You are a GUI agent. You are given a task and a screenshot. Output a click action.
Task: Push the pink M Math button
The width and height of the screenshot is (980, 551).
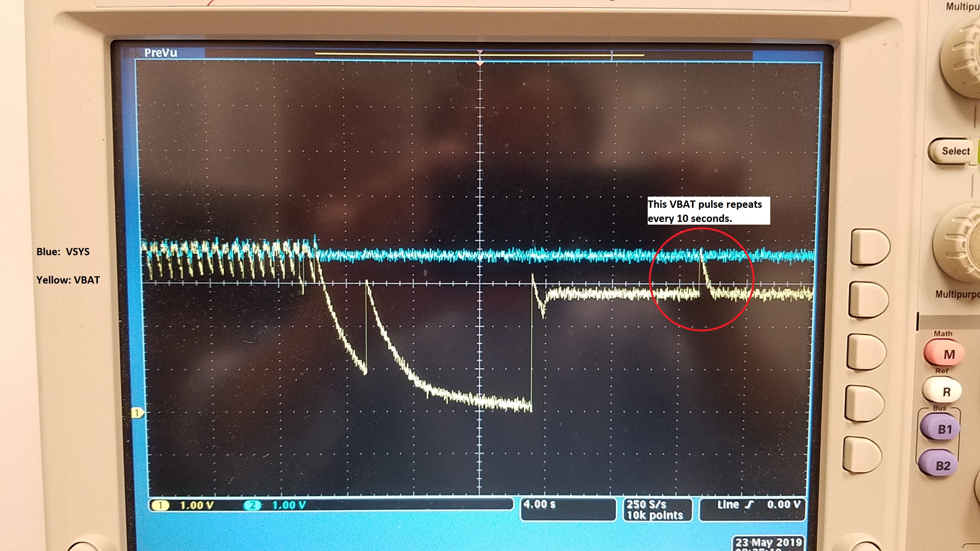[x=944, y=353]
